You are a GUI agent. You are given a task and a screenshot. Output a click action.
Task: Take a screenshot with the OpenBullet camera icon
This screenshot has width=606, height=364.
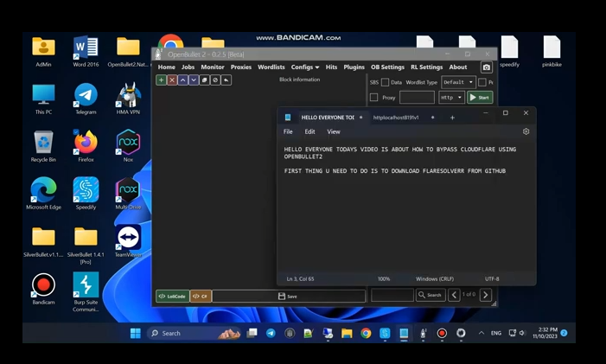[486, 67]
